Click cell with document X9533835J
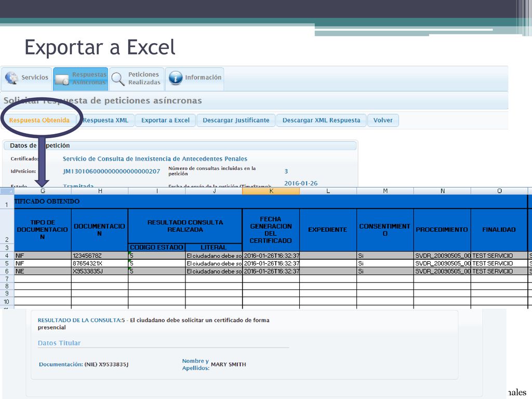Viewport: 532px width, 399px height. point(100,271)
